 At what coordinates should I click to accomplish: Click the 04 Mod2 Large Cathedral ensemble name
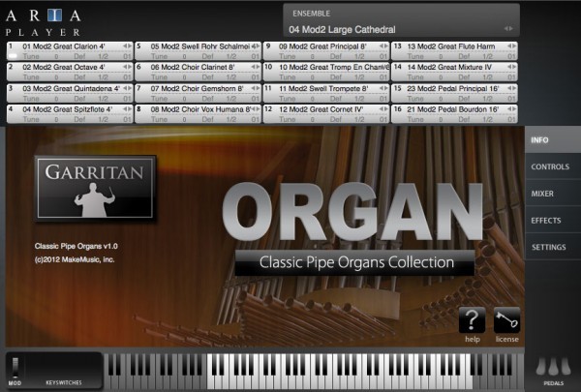pos(342,30)
